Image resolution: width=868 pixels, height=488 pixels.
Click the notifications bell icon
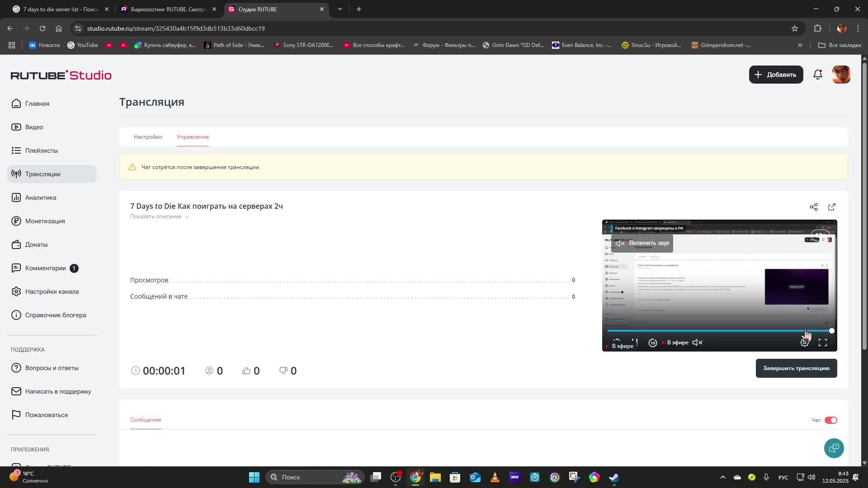[817, 75]
